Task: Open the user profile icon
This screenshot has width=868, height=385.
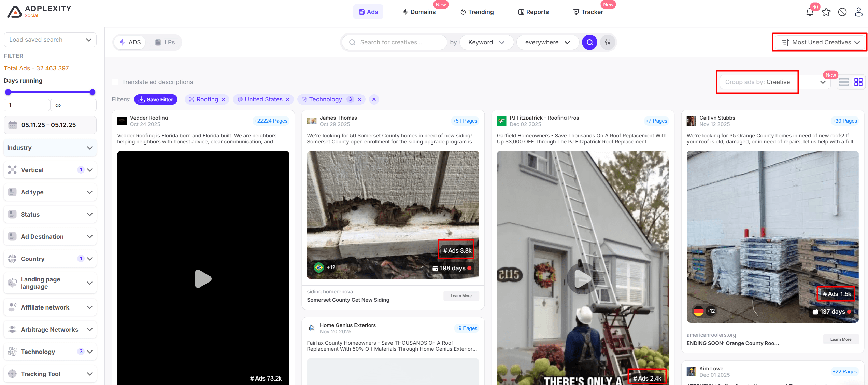Action: (858, 12)
